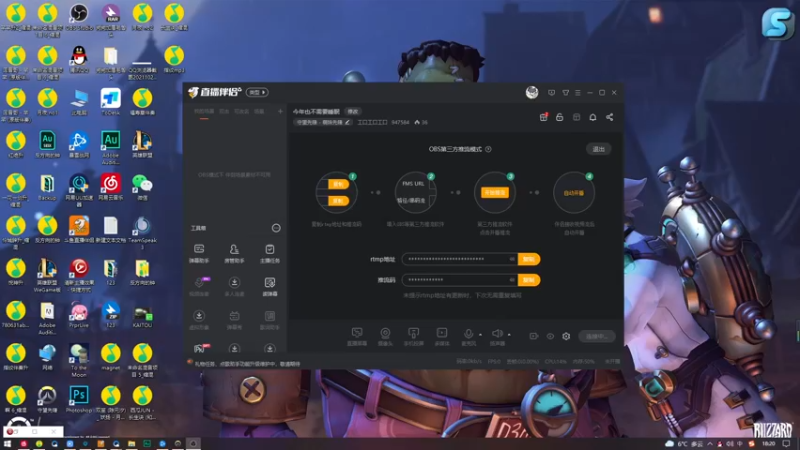Open the QQ penguin desktop icon
Image resolution: width=800 pixels, height=450 pixels.
coord(79,59)
